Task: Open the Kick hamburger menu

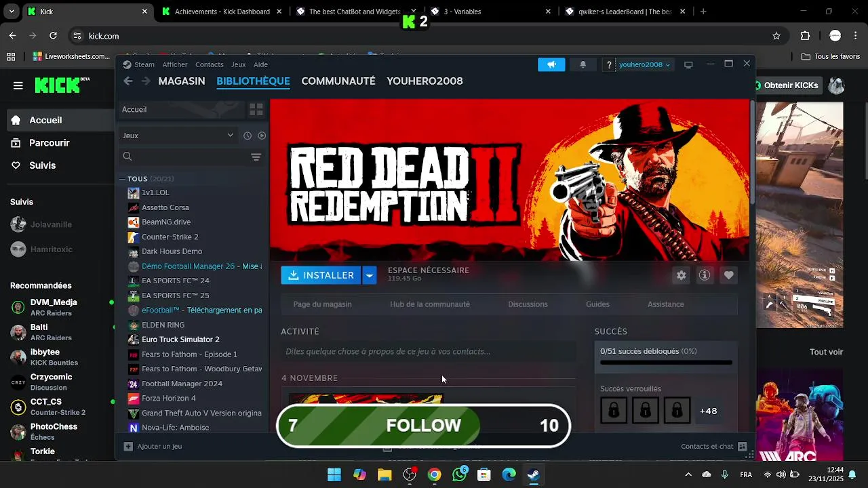Action: coord(18,85)
